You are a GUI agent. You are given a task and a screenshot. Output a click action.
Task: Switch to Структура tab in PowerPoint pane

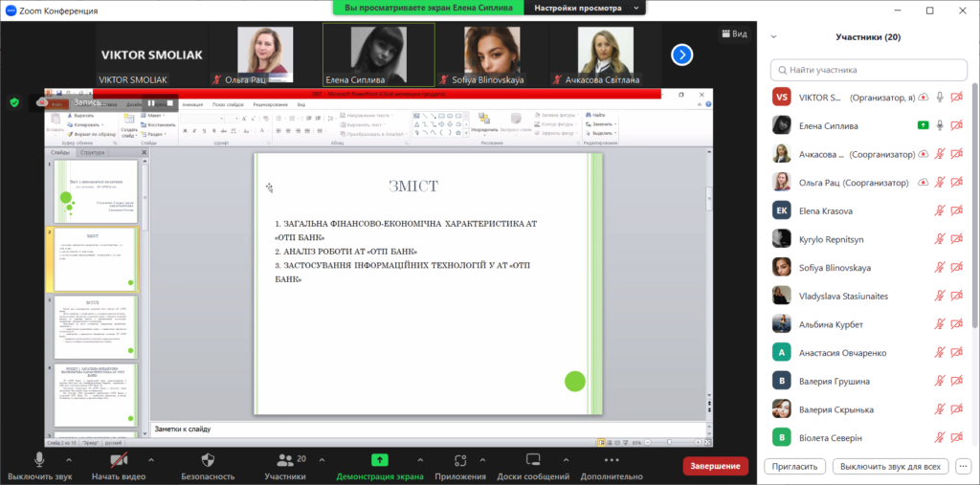93,152
